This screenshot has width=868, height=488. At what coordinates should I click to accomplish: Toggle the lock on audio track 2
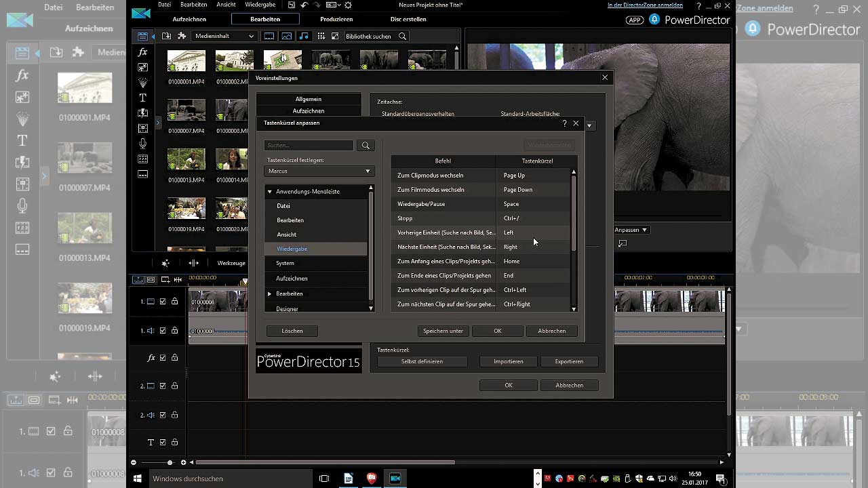(x=174, y=415)
